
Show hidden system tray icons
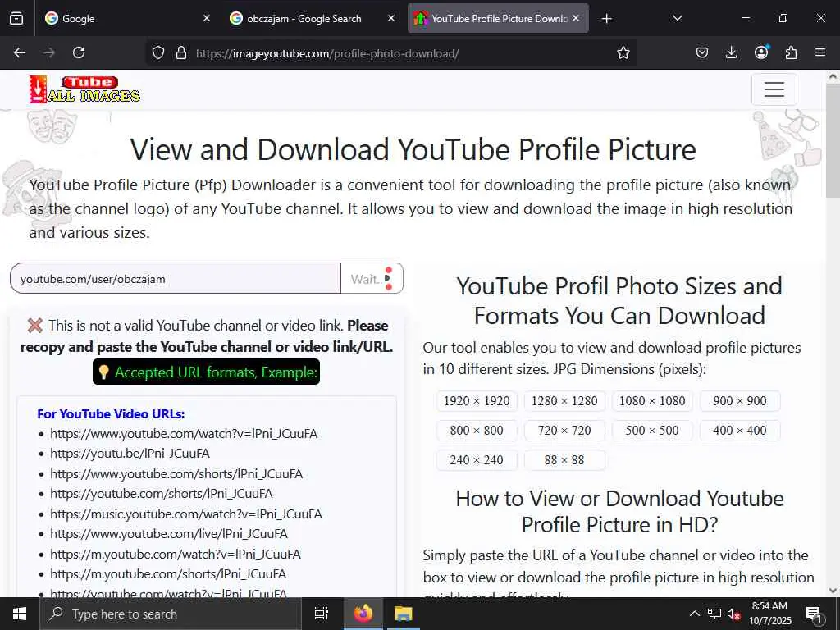coord(694,614)
